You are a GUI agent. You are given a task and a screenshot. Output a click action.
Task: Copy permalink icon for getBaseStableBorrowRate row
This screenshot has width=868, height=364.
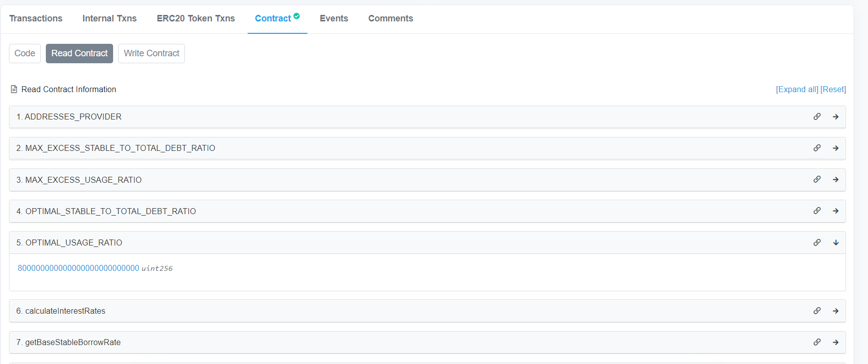click(x=817, y=342)
